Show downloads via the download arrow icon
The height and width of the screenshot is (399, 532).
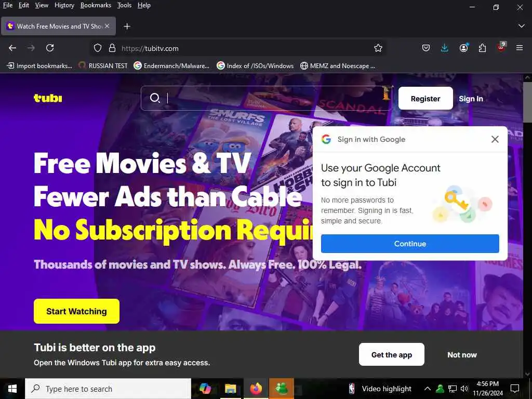click(445, 48)
